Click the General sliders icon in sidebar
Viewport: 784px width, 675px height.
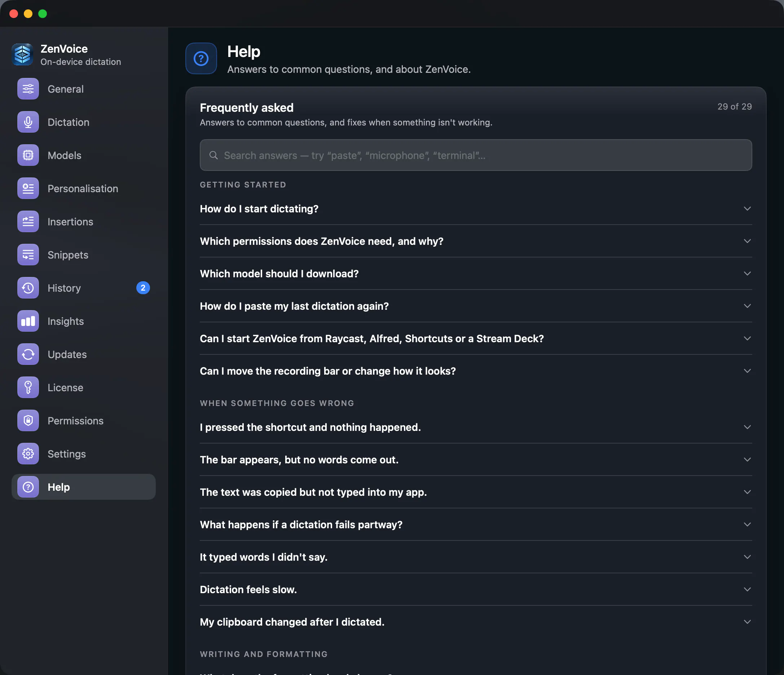tap(28, 89)
